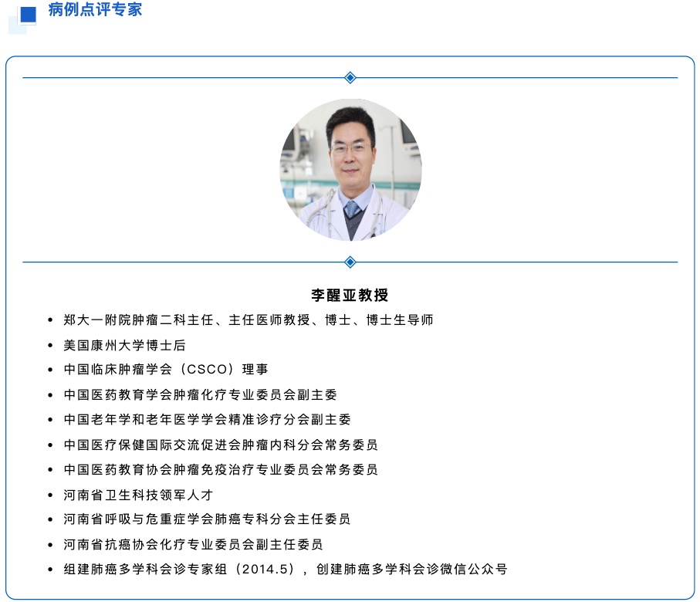This screenshot has height=602, width=700.
Task: Select the 河南省呼吸与危重症学会 bullet line
Action: tap(207, 519)
